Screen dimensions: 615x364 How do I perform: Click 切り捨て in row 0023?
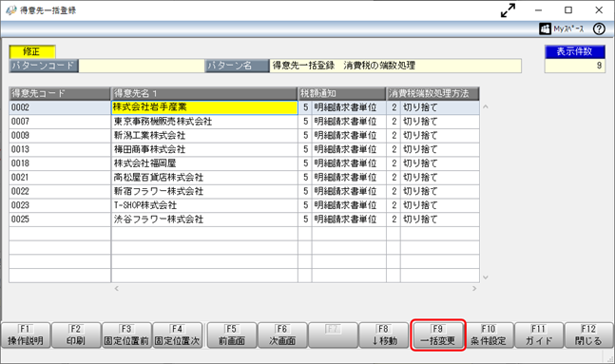click(x=420, y=205)
